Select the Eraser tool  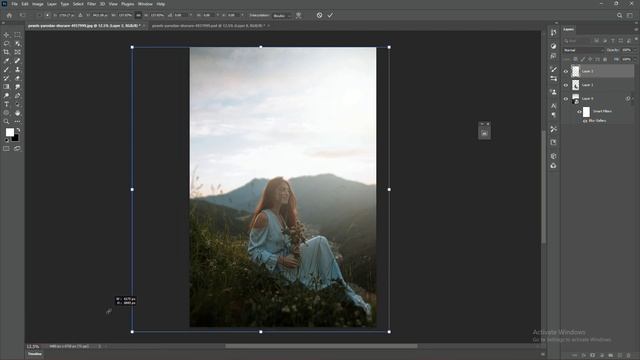click(x=18, y=78)
